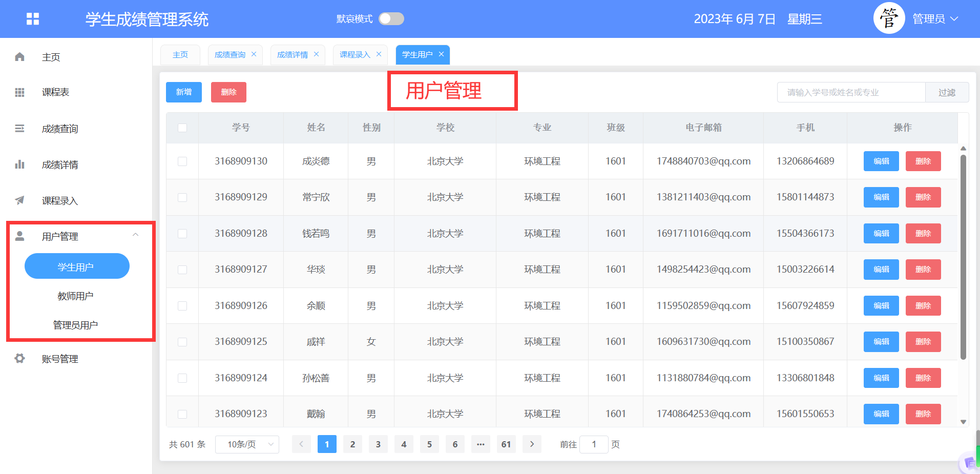The height and width of the screenshot is (474, 980).
Task: Click phone number 15100350867
Action: [805, 342]
